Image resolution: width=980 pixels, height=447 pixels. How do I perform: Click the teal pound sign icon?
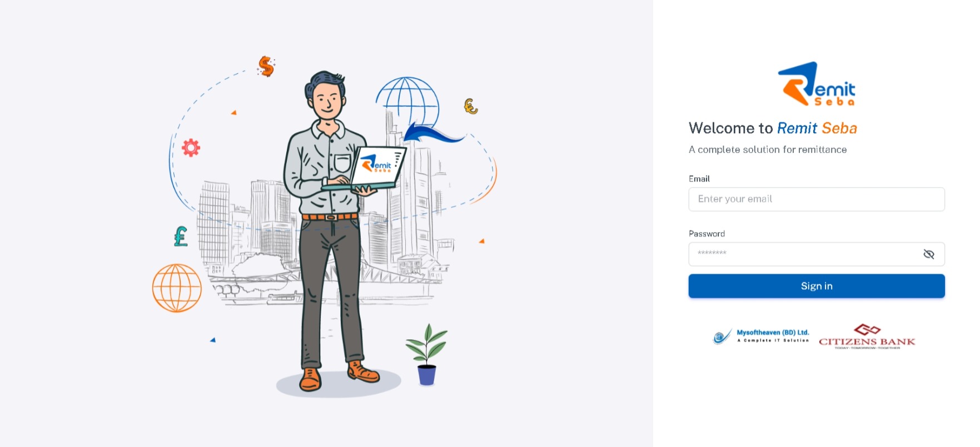click(x=181, y=236)
